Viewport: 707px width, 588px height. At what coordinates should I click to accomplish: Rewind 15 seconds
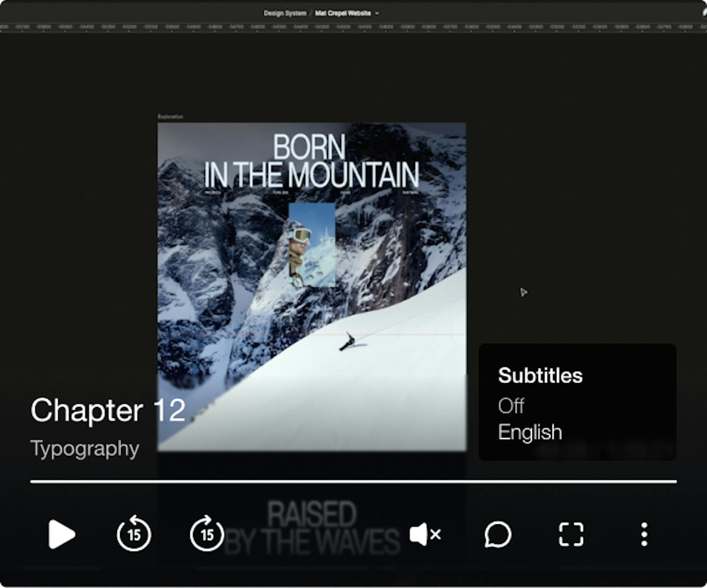pyautogui.click(x=134, y=533)
